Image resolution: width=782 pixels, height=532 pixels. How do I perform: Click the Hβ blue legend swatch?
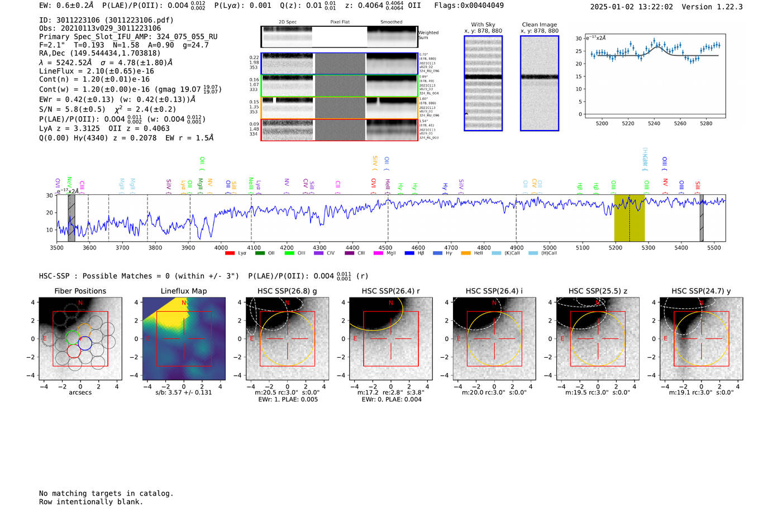tap(409, 253)
